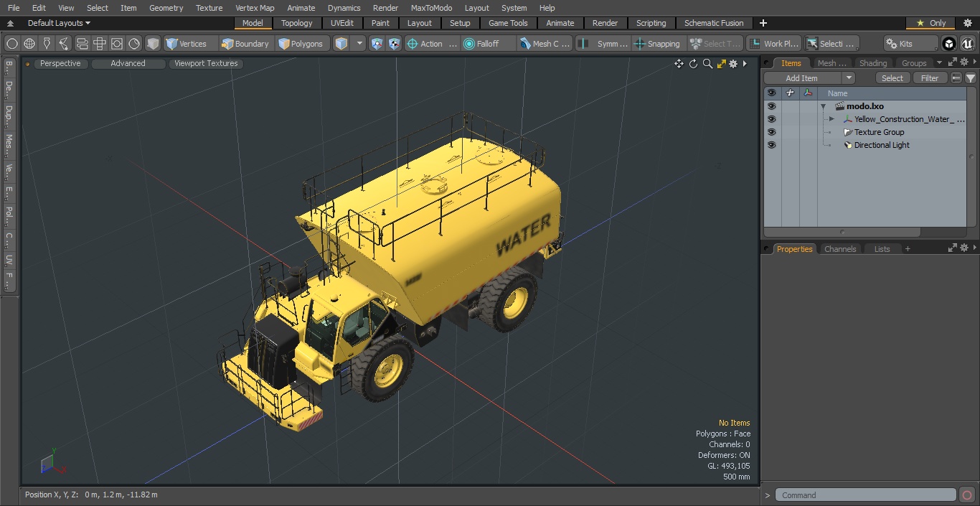Click the circular pie tool icon
This screenshot has width=980, height=506.
coord(134,44)
